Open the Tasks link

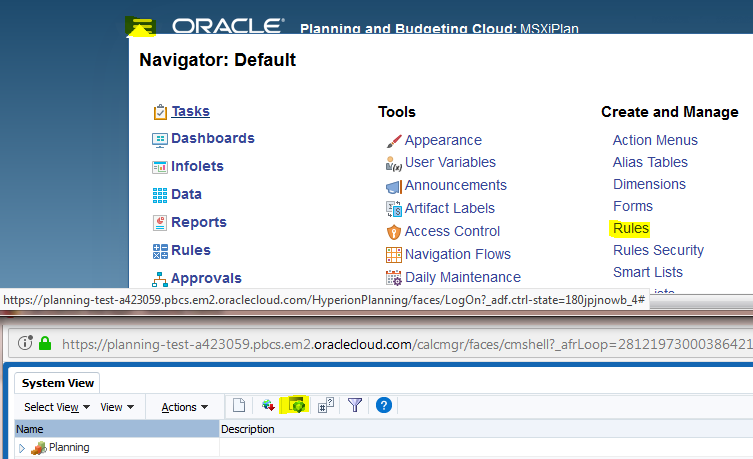tap(191, 111)
